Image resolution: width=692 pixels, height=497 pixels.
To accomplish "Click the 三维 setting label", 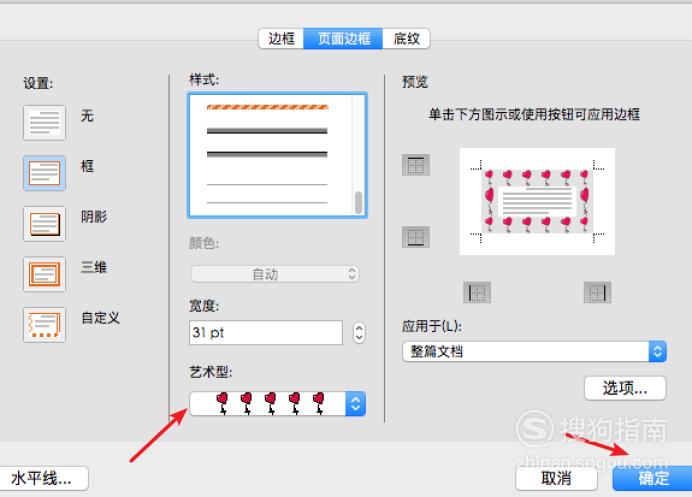I will pyautogui.click(x=94, y=267).
